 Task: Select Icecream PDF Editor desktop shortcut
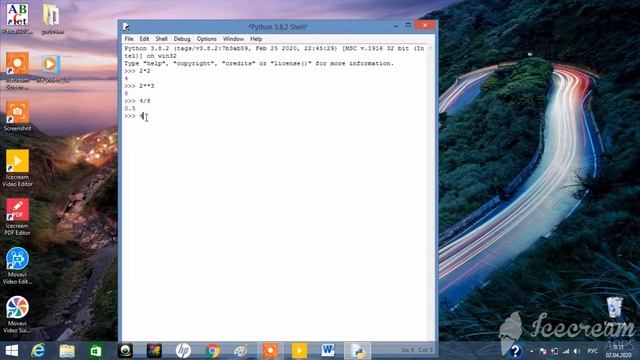(17, 217)
